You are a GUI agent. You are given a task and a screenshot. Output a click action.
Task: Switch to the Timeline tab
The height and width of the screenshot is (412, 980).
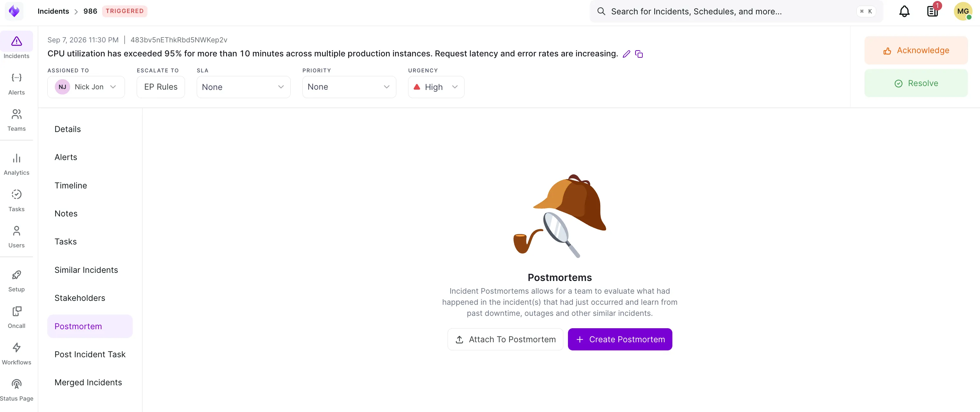tap(71, 185)
